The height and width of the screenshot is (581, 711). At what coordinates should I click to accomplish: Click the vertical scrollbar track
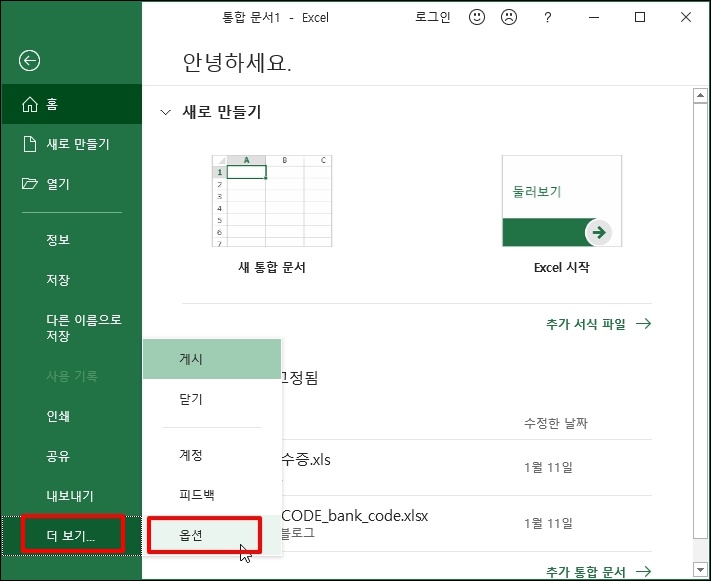(x=700, y=550)
